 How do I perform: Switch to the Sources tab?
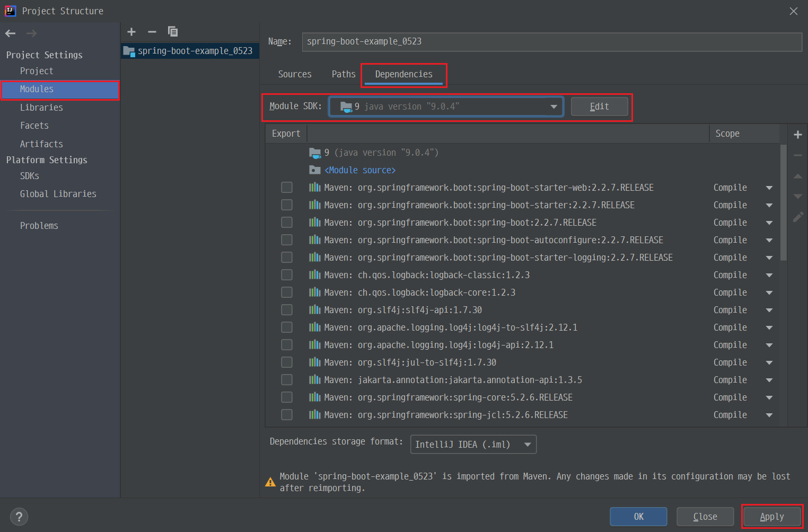point(295,74)
